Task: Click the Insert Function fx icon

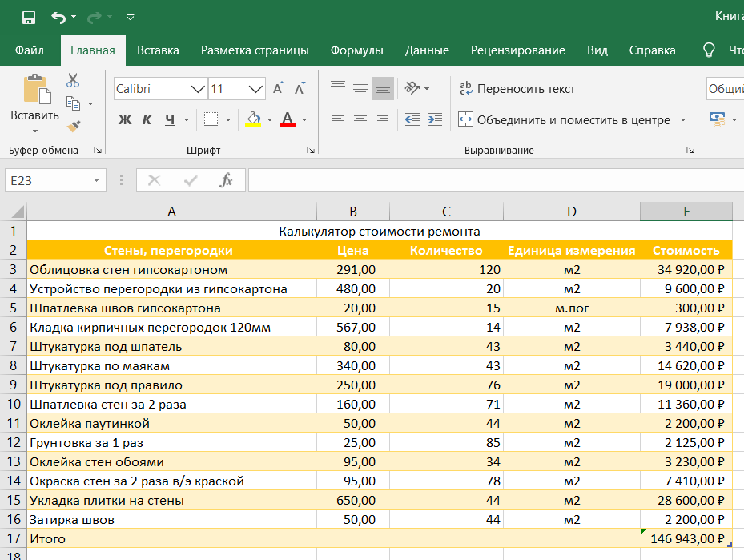Action: point(227,181)
